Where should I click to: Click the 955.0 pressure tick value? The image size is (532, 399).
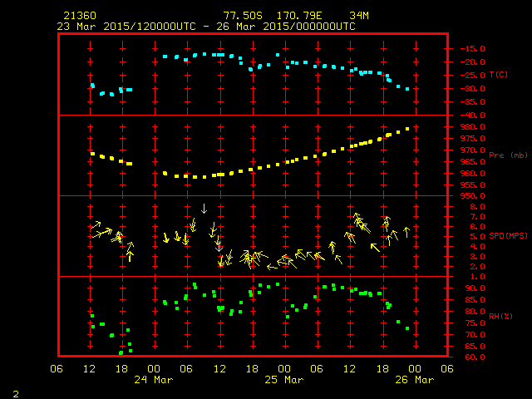pyautogui.click(x=473, y=185)
